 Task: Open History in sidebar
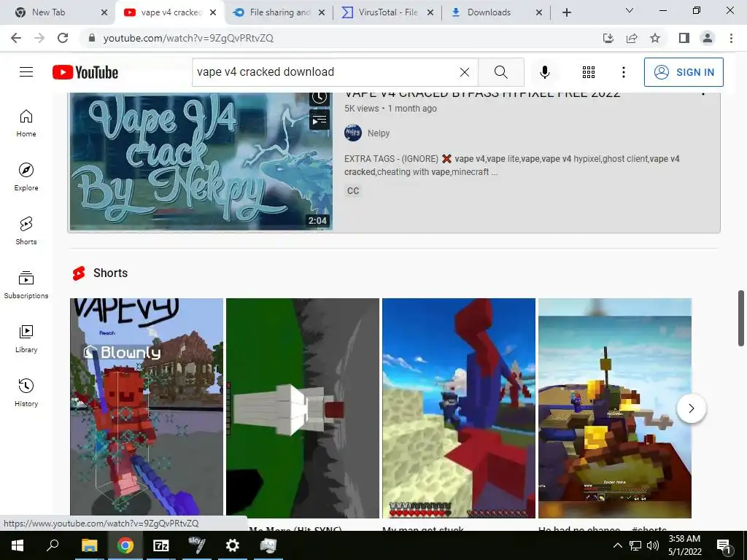tap(26, 392)
